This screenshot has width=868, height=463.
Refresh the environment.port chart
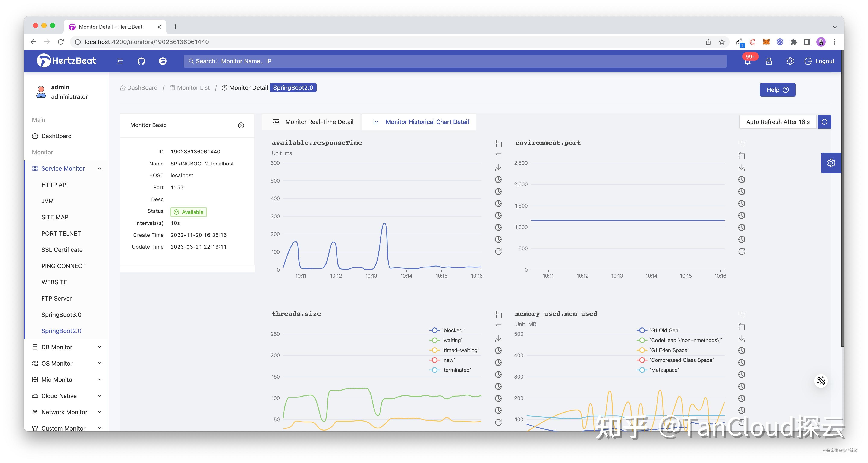[742, 251]
